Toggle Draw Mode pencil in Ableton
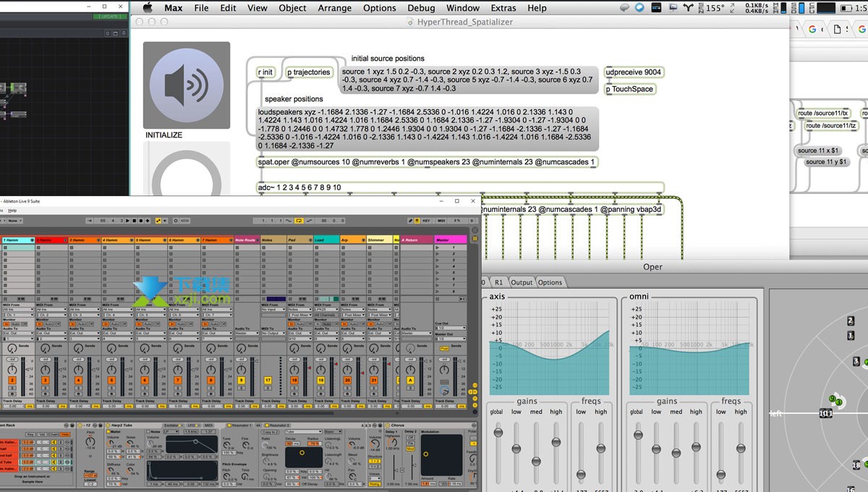868x492 pixels. point(410,220)
